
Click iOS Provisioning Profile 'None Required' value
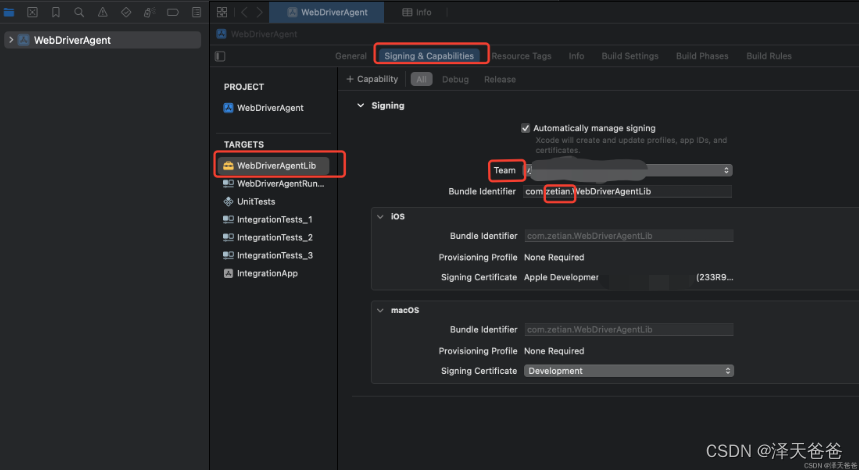554,257
